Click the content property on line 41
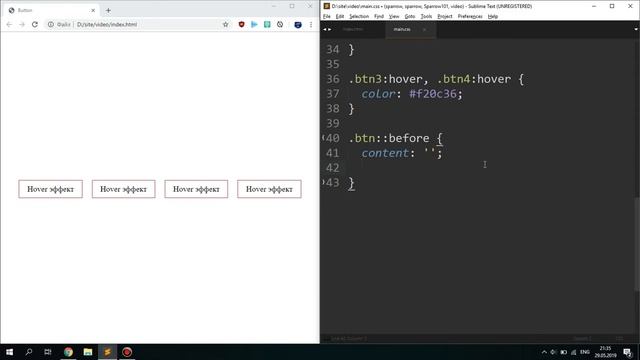 (385, 153)
